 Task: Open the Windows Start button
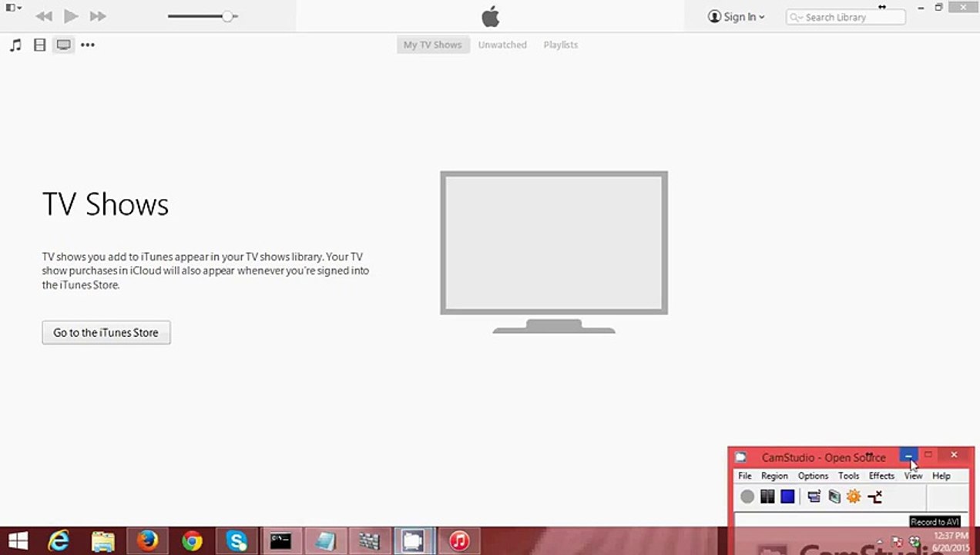click(18, 541)
